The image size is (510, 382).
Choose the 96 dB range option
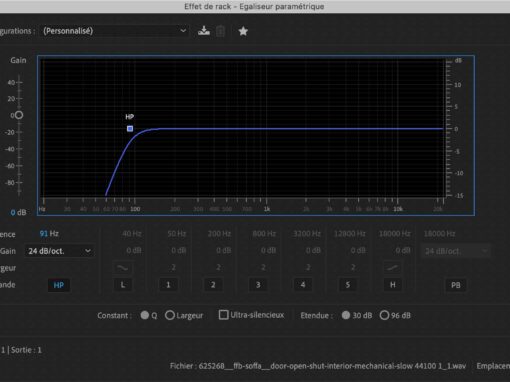pyautogui.click(x=384, y=315)
